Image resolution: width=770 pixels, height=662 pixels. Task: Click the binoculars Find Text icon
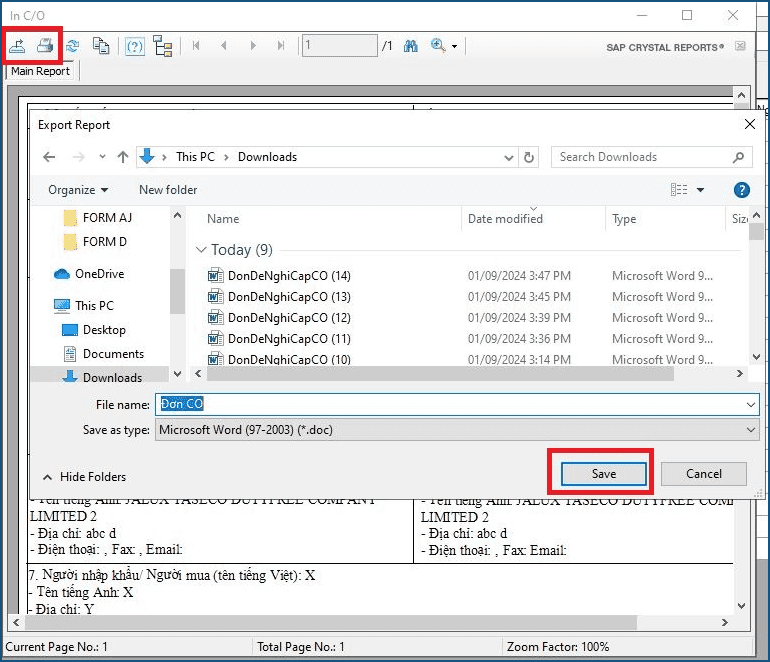(x=411, y=46)
